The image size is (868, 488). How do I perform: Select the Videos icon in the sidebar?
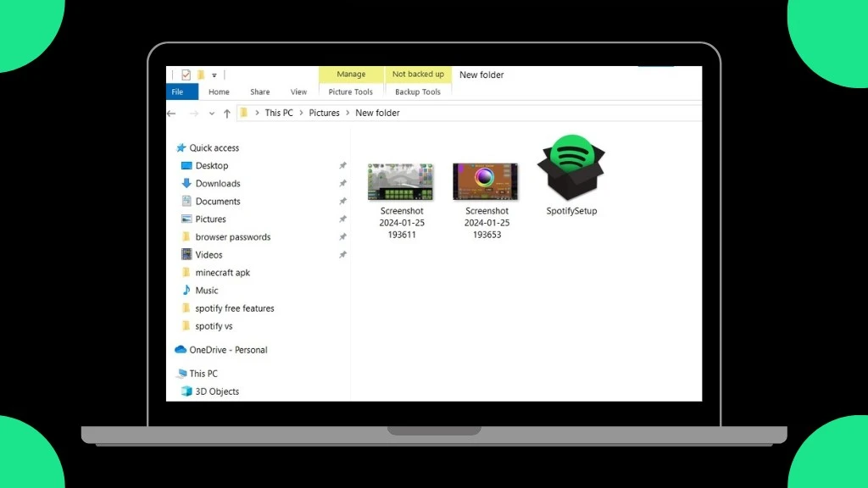coord(188,254)
